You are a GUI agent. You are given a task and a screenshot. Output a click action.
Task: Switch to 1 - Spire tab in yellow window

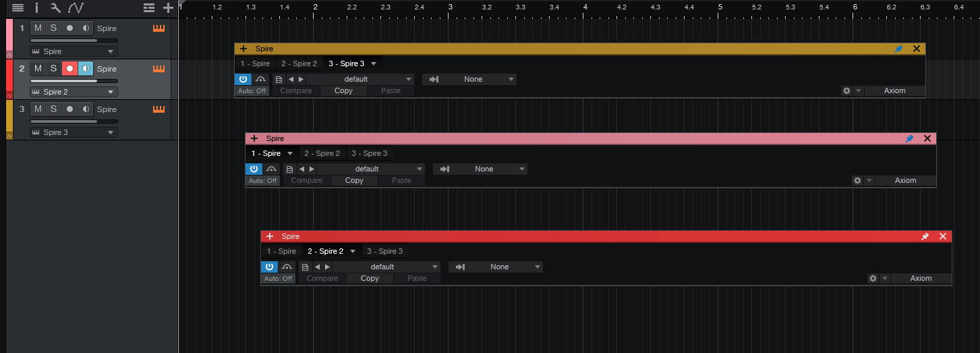[x=255, y=63]
